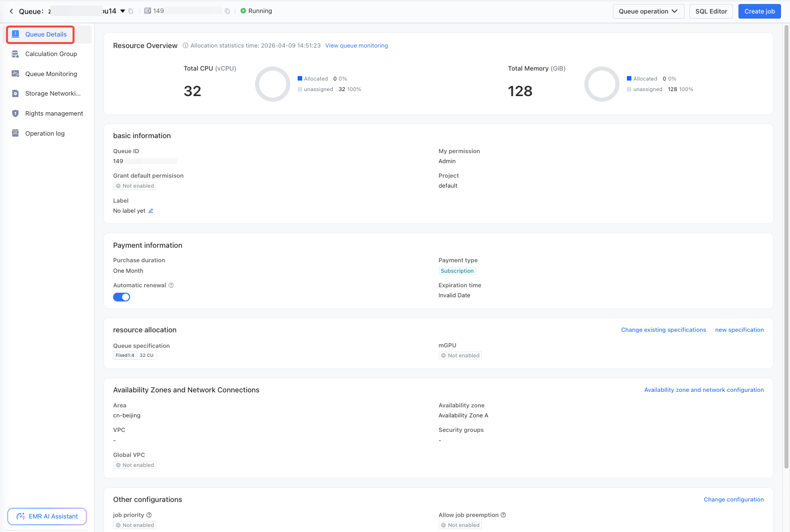Click the Fixed1:4 32 CU specification tag
Image resolution: width=790 pixels, height=532 pixels.
[135, 355]
